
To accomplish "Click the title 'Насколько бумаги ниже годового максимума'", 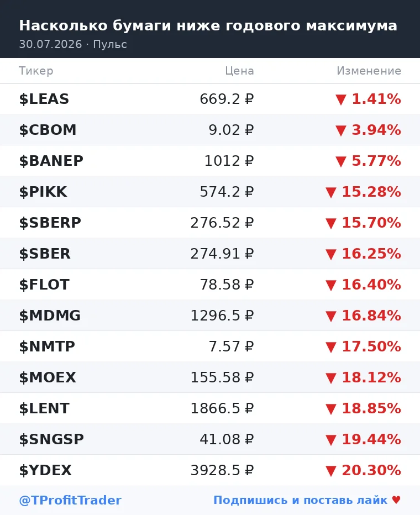I will click(x=208, y=25).
